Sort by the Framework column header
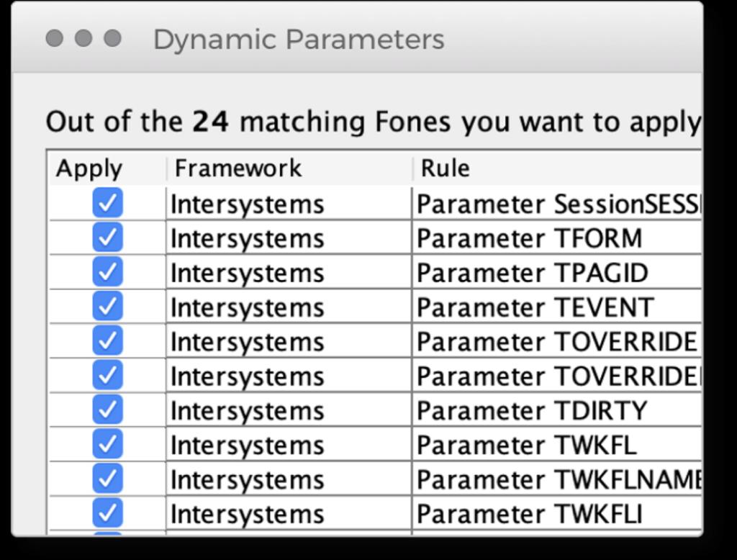The image size is (737, 560). [x=238, y=168]
